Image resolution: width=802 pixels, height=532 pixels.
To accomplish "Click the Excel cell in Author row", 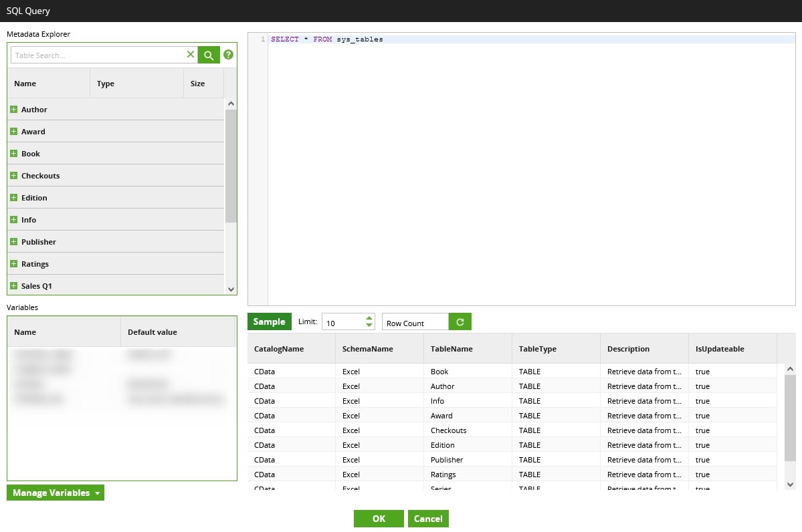I will click(379, 386).
